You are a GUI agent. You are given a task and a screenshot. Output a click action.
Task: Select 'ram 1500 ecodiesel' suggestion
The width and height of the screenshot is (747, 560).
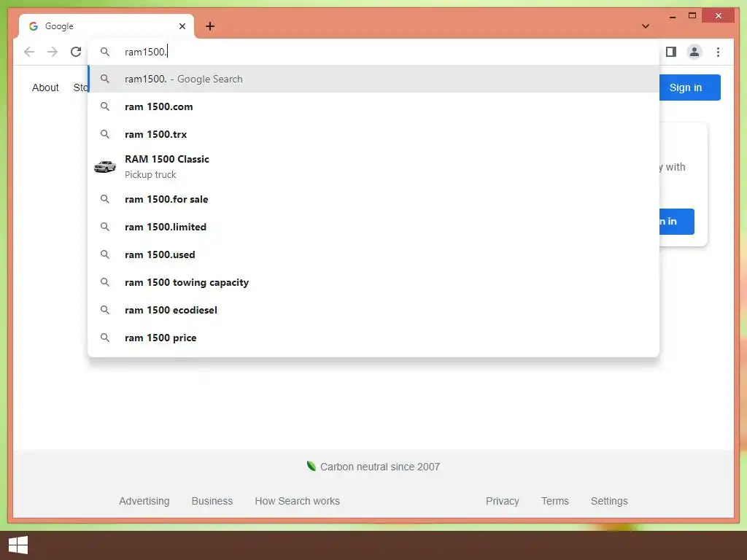tap(374, 310)
